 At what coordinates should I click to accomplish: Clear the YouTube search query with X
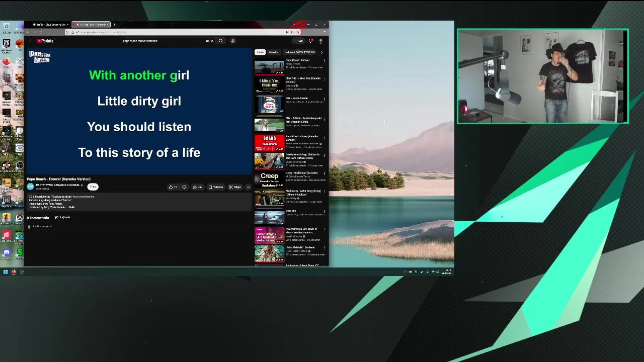212,41
